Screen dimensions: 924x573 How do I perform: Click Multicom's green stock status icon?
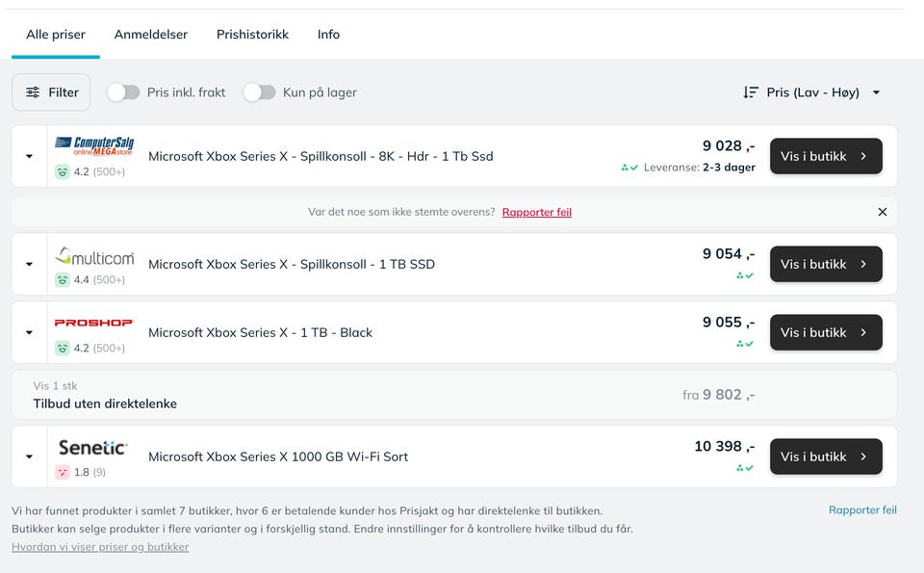pos(744,275)
